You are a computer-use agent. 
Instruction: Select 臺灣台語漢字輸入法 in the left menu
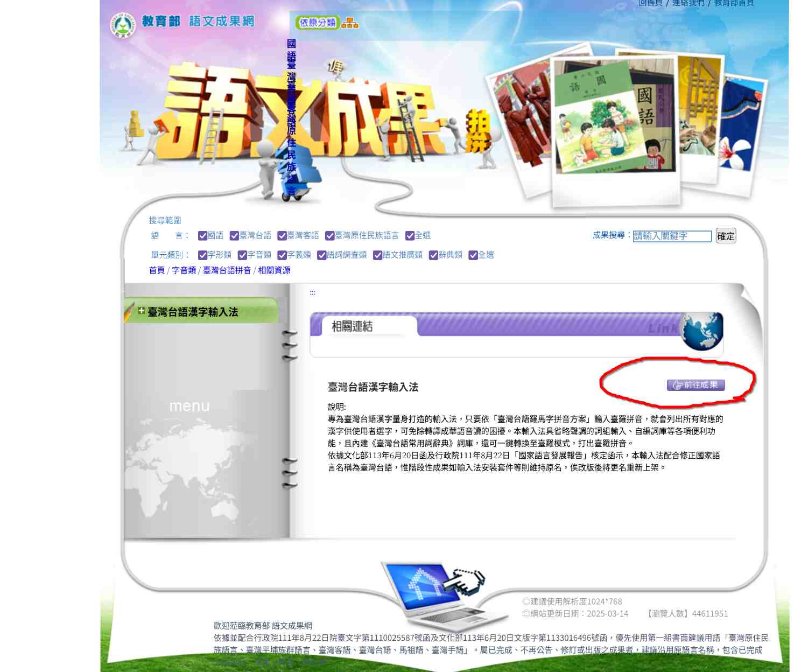(193, 312)
